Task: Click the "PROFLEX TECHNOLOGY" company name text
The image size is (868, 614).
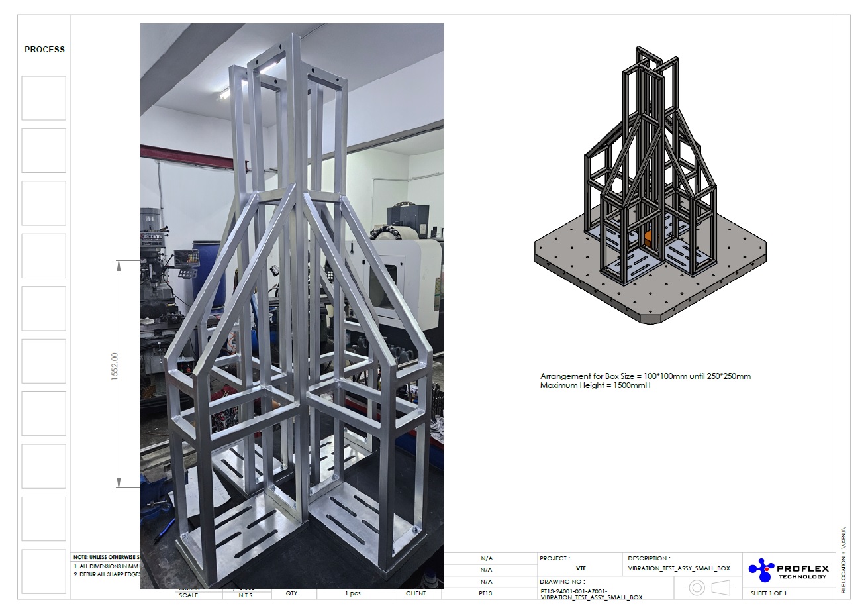Action: coord(802,572)
